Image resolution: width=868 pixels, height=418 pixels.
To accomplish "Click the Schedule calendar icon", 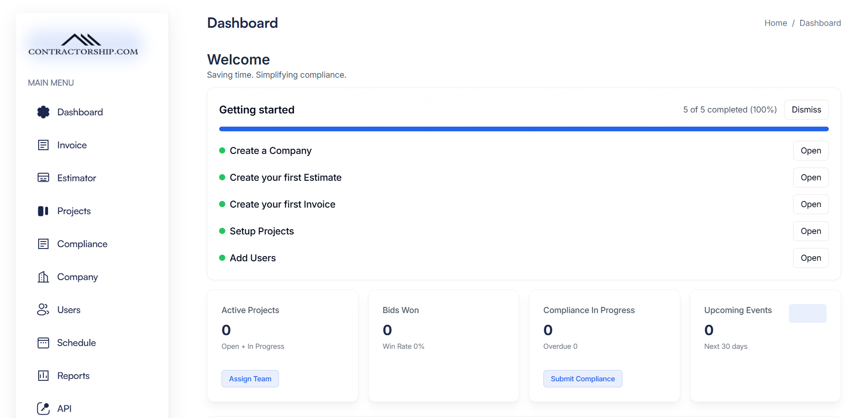I will [x=43, y=343].
